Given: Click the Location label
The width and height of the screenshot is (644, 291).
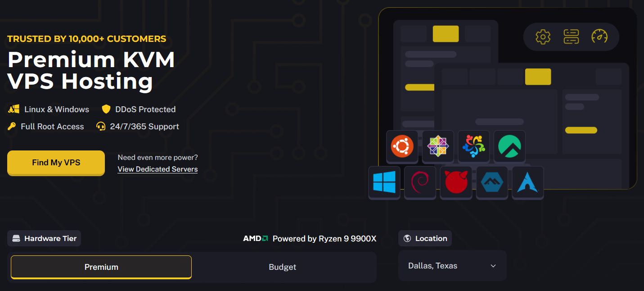Looking at the screenshot, I should [x=431, y=238].
